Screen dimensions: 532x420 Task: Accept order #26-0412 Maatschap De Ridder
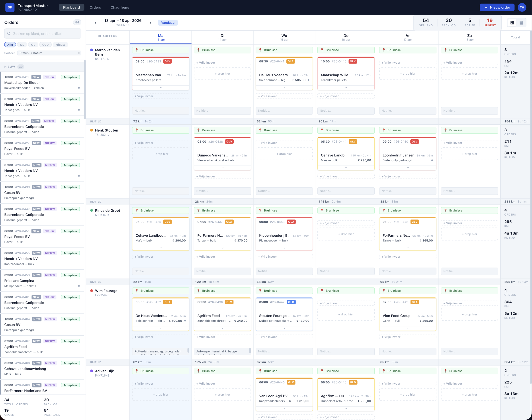coord(70,77)
